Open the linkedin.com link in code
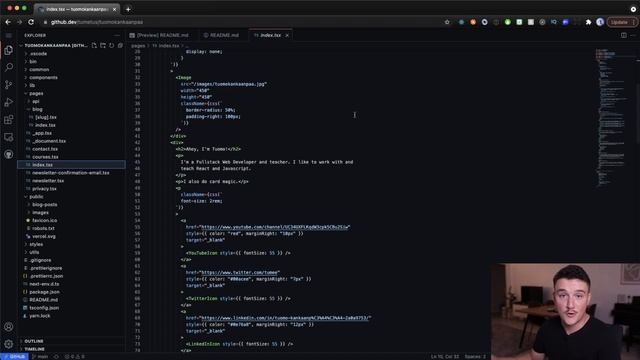Screen dimensions: 640x360 (285, 318)
